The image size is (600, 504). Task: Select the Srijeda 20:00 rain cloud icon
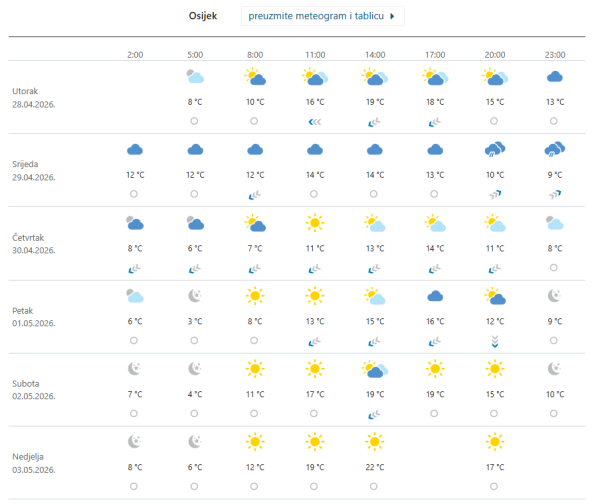click(x=495, y=150)
